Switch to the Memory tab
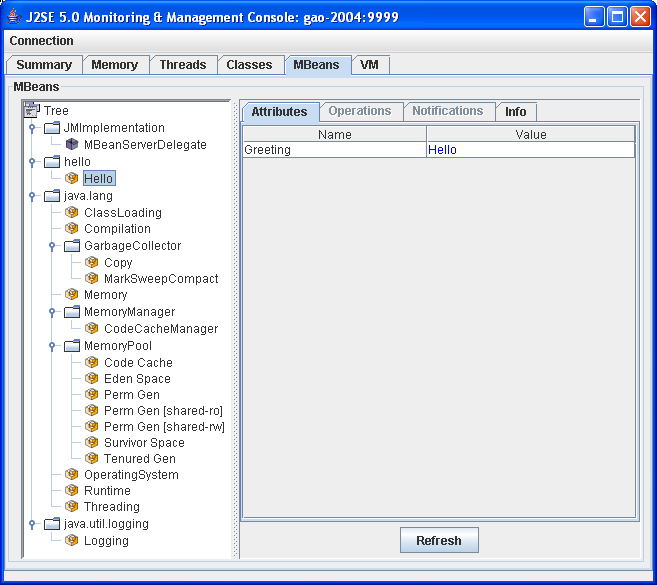Screen dimensions: 657x585 pos(115,65)
